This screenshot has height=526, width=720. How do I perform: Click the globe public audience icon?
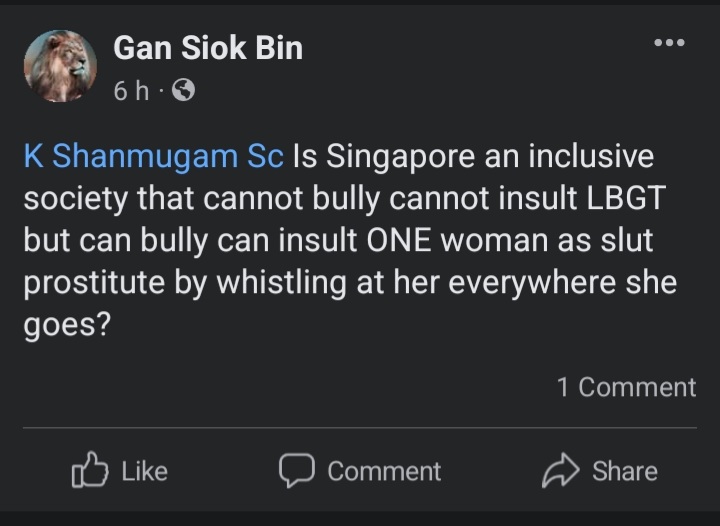pyautogui.click(x=183, y=91)
